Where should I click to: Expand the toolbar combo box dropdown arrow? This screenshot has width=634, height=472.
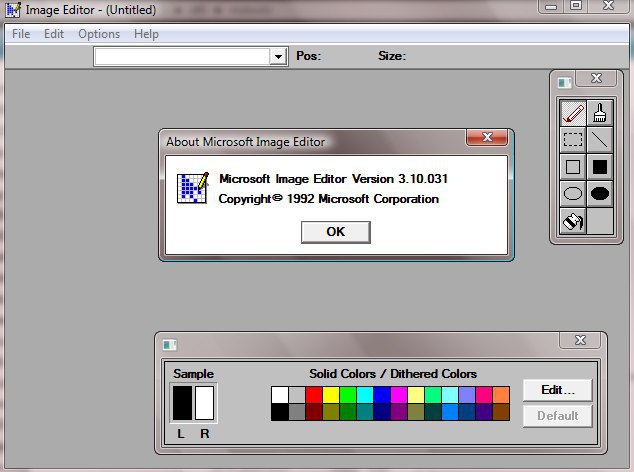click(x=278, y=57)
